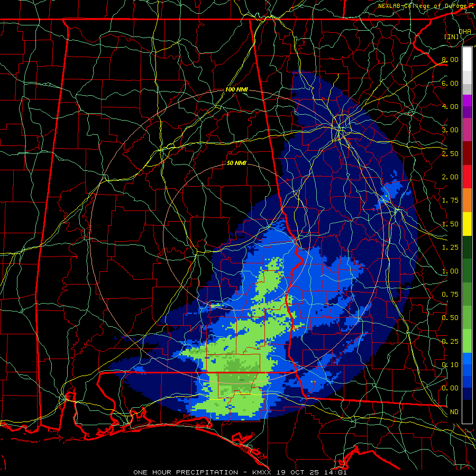
Task: Click the '2.00' legend value
Action: tap(450, 177)
